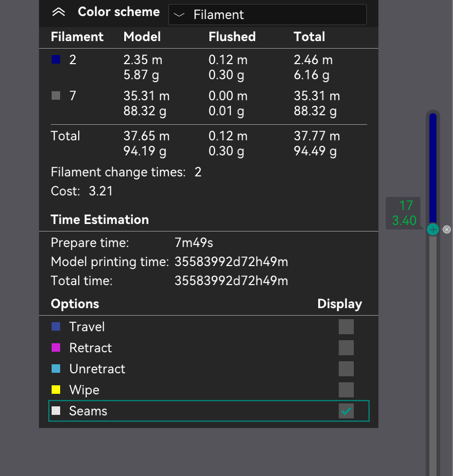The image size is (453, 476).
Task: Disable the Seams display checkbox
Action: (x=346, y=410)
